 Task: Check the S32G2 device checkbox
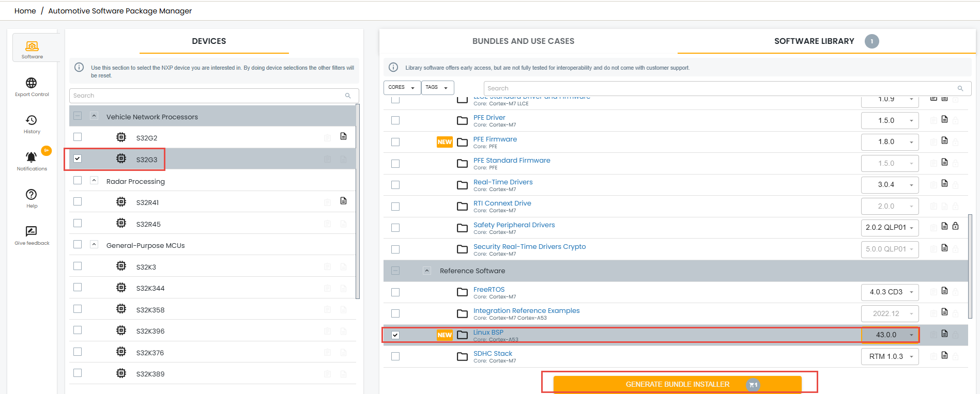click(x=78, y=137)
